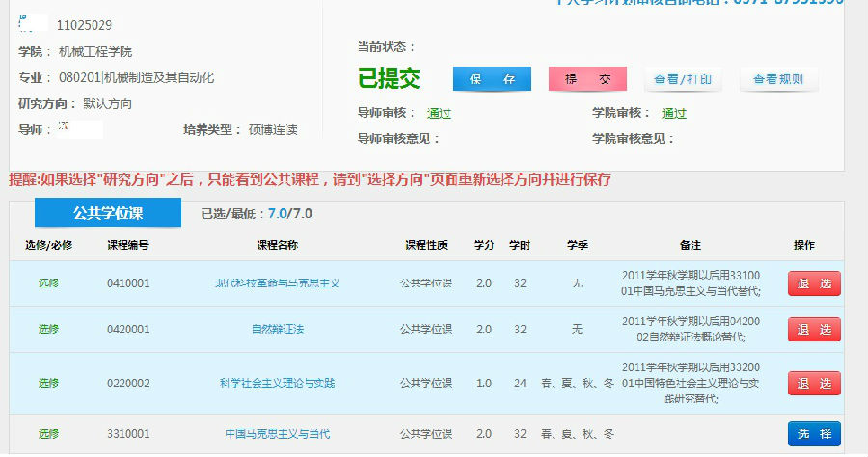Viewport: 868px width, 457px height.
Task: Click the 查看规则 button
Action: tap(778, 79)
